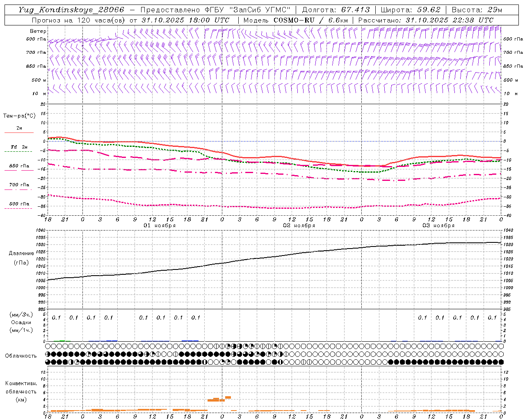This screenshot has height=420, width=525.
Task: Click the Осадки precipitation axis label
Action: pos(21,322)
